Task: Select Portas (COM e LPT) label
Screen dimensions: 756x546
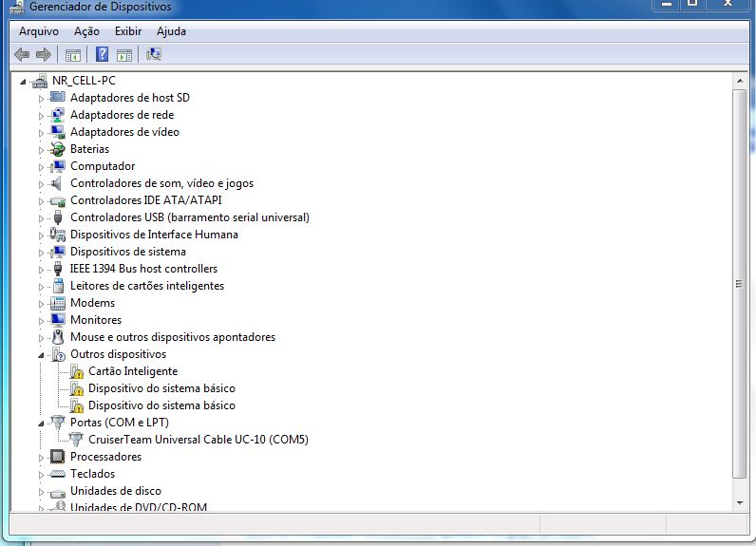Action: (x=120, y=423)
